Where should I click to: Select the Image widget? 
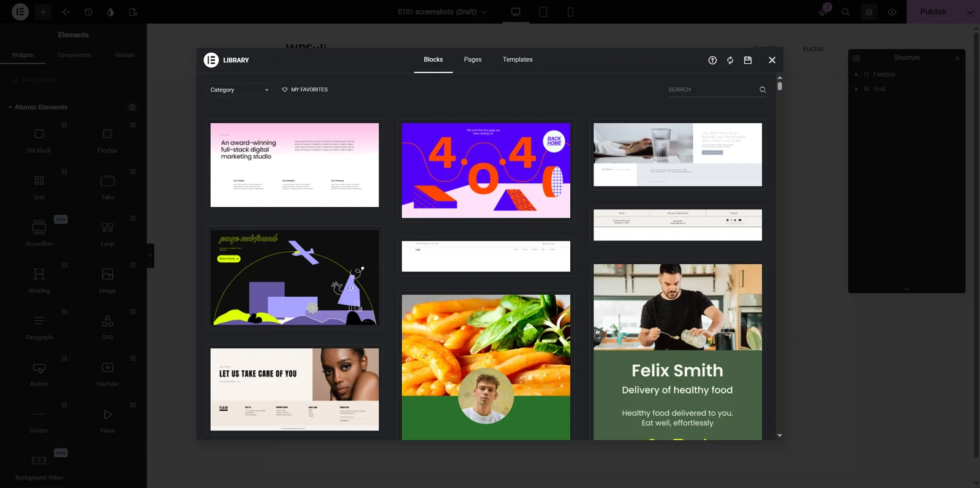coord(107,281)
